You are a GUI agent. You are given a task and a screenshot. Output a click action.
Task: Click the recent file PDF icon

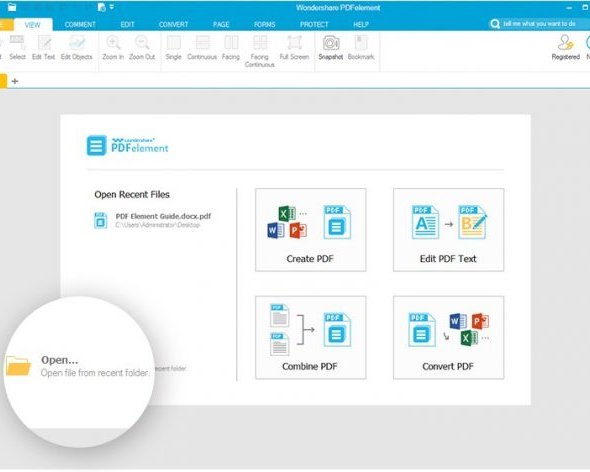pos(100,220)
